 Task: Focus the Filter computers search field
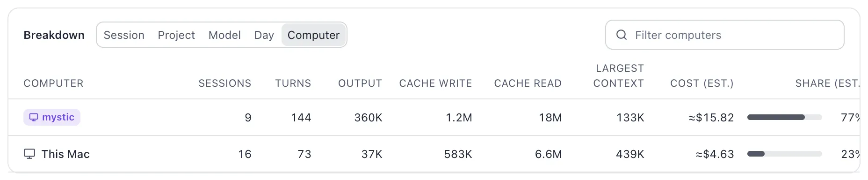coord(724,35)
